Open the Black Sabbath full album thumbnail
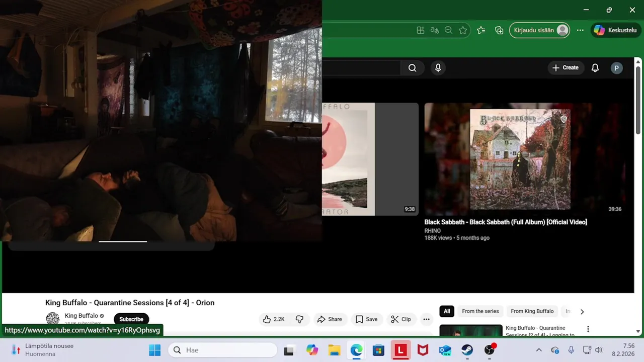This screenshot has height=362, width=644. (524, 159)
